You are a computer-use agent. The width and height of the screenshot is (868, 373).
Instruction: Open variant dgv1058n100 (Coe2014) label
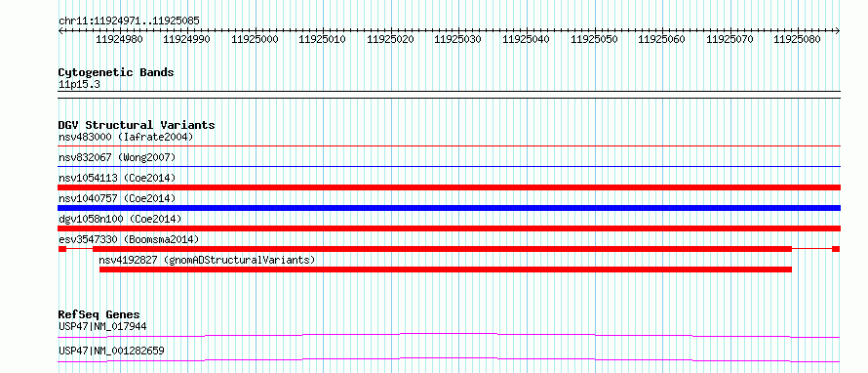tap(120, 219)
